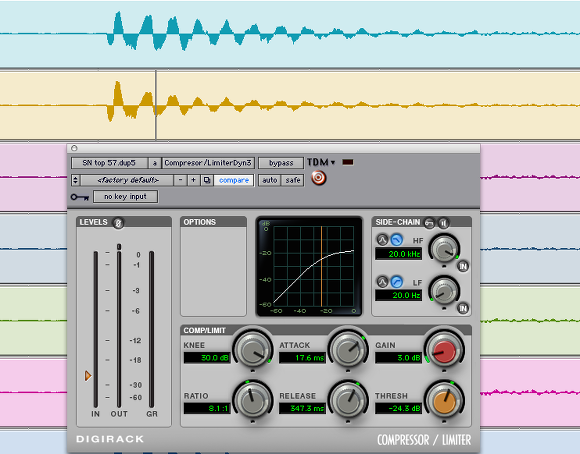
Task: Open the SN top 57.dup5 track selector
Action: (109, 163)
